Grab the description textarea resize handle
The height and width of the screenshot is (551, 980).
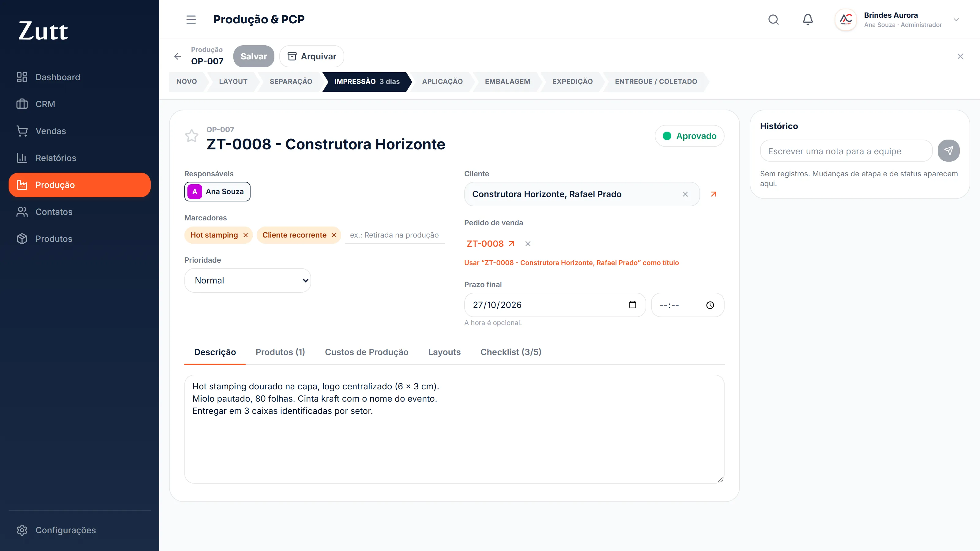click(x=720, y=479)
